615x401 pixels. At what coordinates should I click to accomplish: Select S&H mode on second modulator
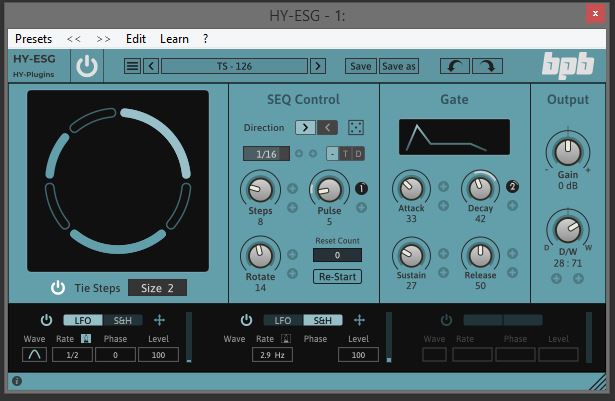tap(322, 320)
